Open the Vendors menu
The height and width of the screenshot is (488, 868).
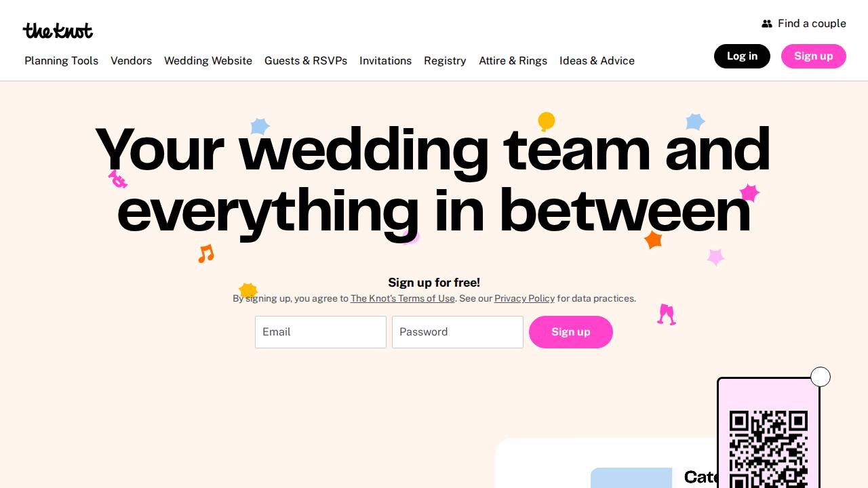pyautogui.click(x=131, y=61)
